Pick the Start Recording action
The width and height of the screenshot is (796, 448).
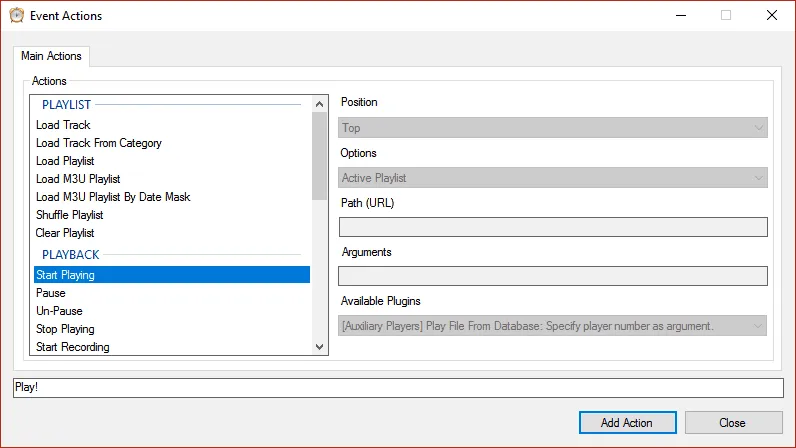coord(72,347)
